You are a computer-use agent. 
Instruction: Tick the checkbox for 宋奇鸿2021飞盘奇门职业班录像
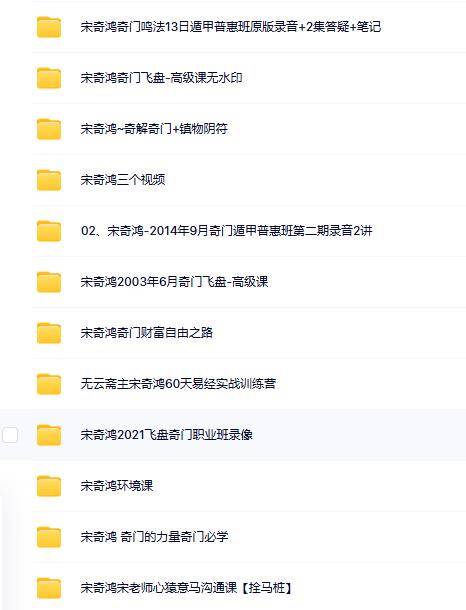coord(10,435)
